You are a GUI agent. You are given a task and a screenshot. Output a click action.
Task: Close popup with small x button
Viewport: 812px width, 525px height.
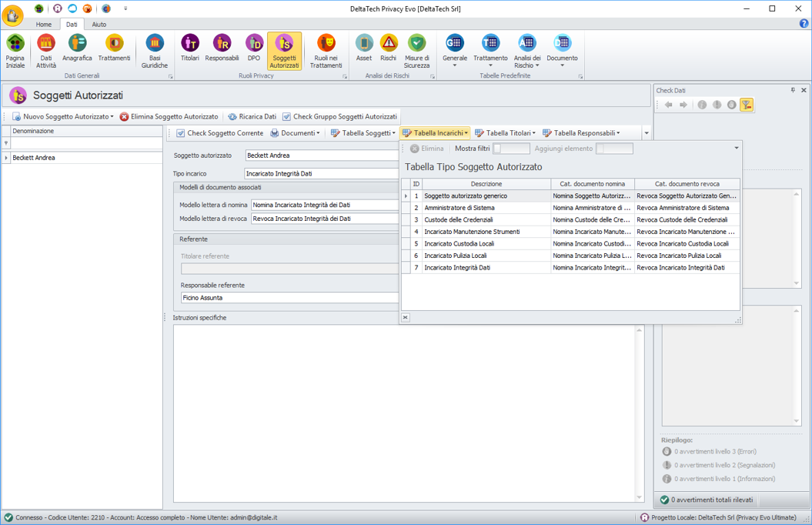tap(406, 317)
